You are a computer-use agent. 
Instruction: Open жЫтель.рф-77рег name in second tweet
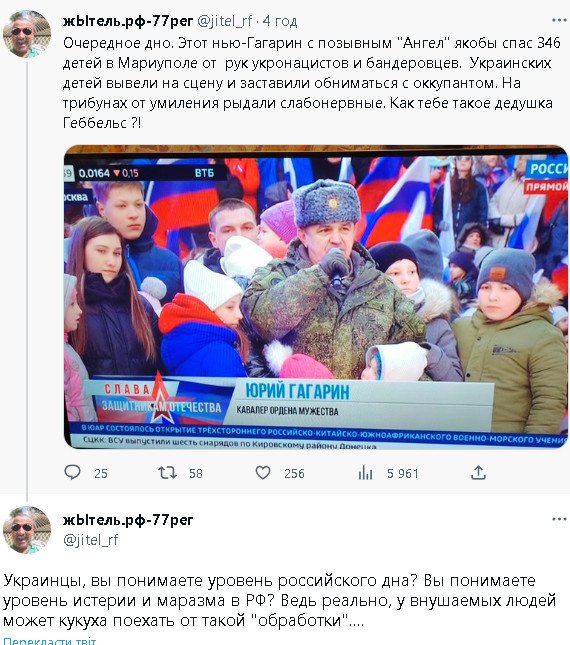128,520
